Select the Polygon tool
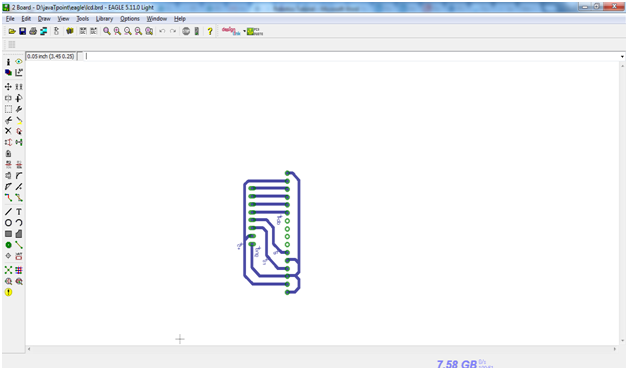Image resolution: width=628 pixels, height=370 pixels. point(19,234)
